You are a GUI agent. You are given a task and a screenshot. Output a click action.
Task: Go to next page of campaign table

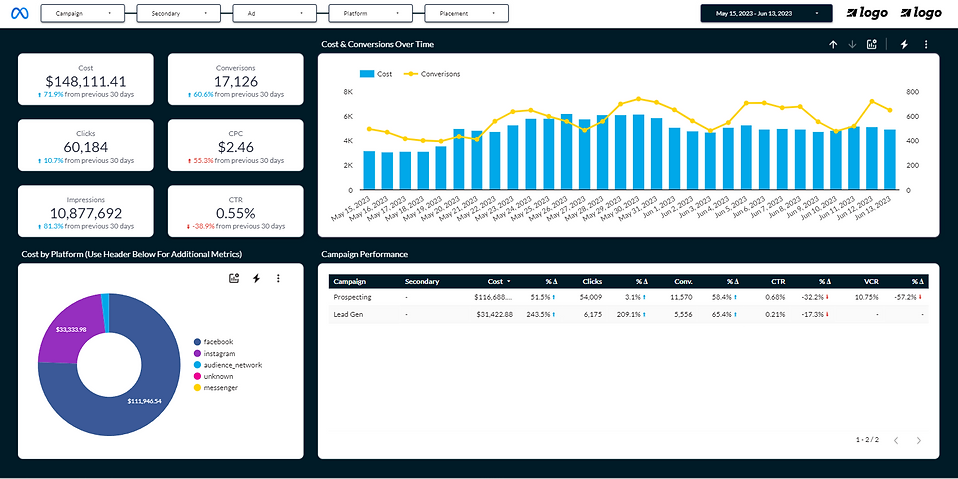(x=919, y=440)
